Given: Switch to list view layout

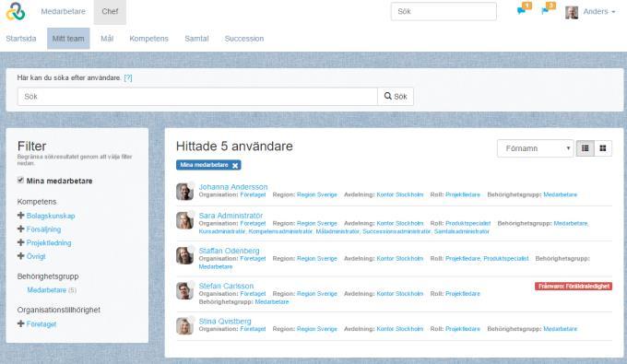Looking at the screenshot, I should click(585, 148).
